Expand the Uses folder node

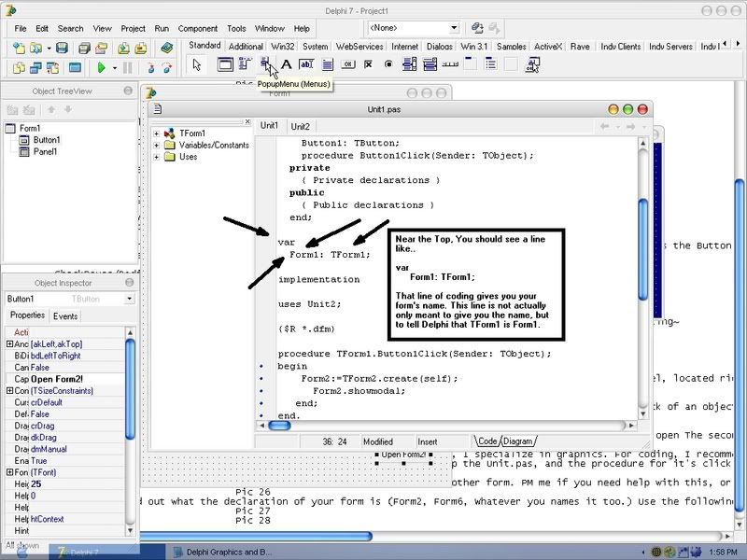pyautogui.click(x=157, y=157)
